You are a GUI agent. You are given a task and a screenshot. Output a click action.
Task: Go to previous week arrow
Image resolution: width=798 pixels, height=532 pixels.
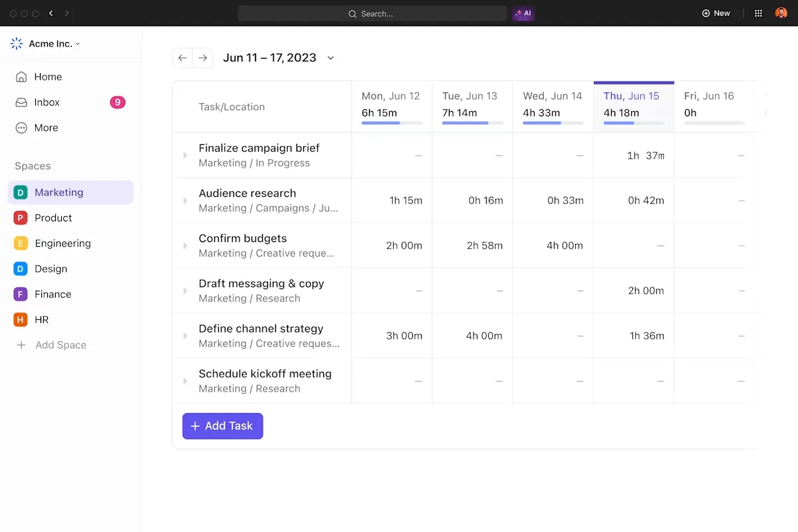(182, 58)
